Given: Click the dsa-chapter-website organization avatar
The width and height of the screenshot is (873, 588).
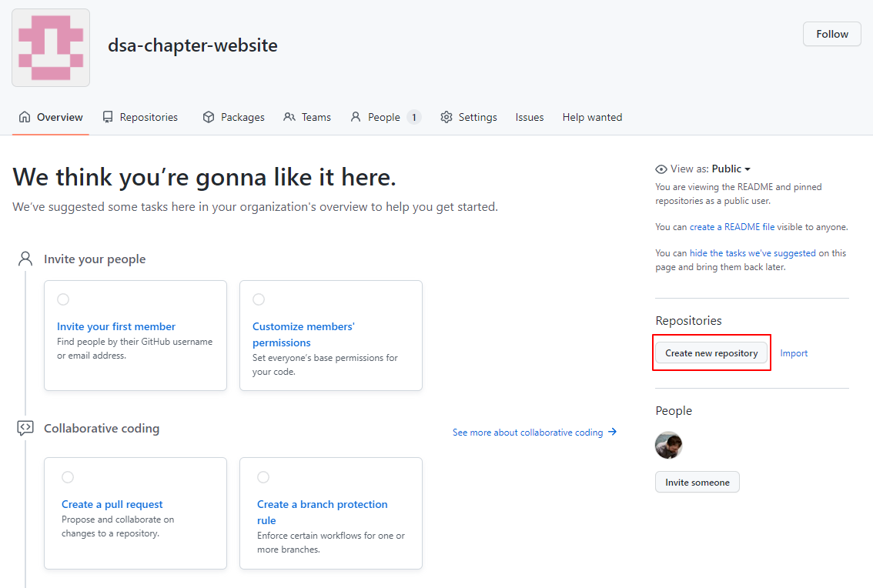Looking at the screenshot, I should [51, 48].
